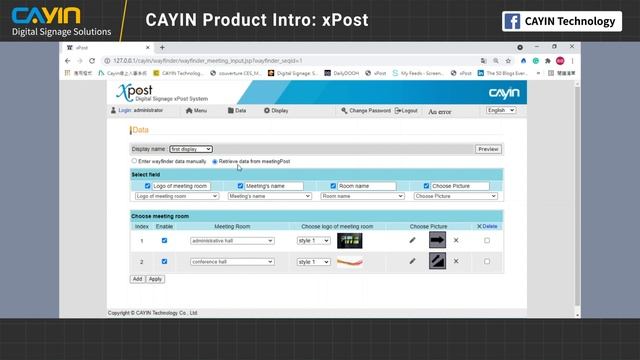Open conference hall room dropdown
The width and height of the screenshot is (640, 360).
click(232, 262)
